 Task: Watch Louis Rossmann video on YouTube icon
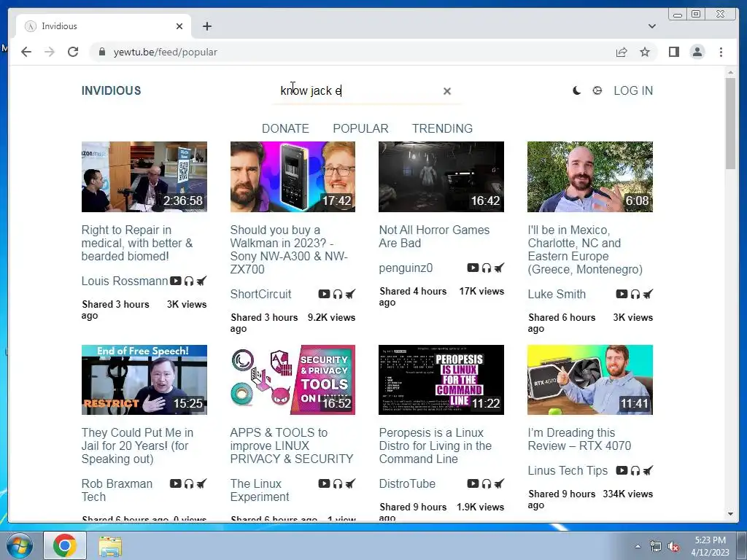tap(176, 281)
